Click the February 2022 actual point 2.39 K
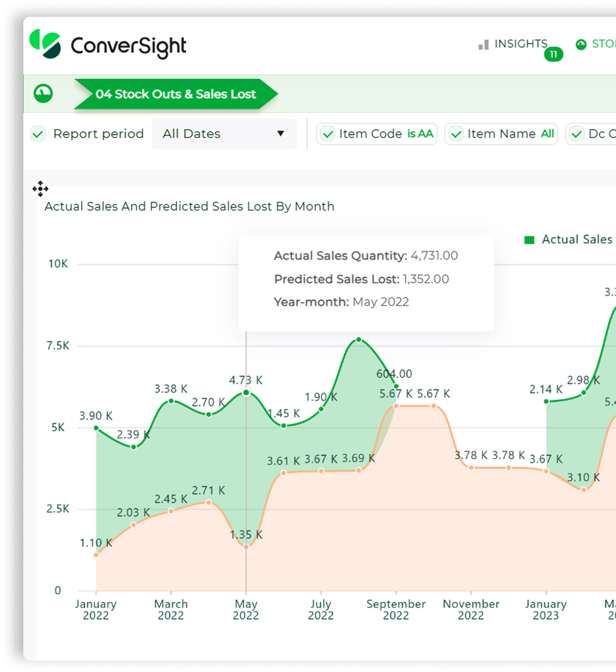Image resolution: width=616 pixels, height=672 pixels. [x=133, y=447]
